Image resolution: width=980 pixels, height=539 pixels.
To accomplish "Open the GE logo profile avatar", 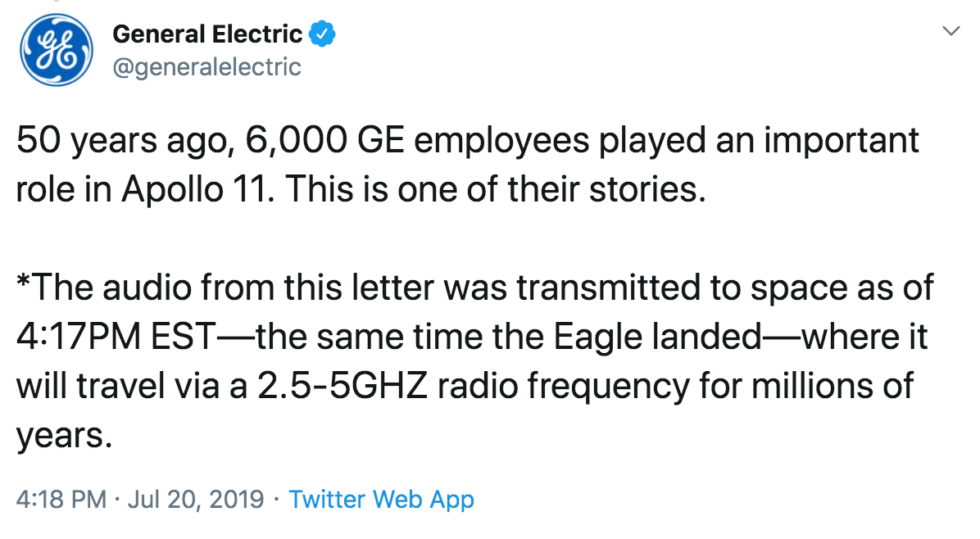I will [x=57, y=50].
